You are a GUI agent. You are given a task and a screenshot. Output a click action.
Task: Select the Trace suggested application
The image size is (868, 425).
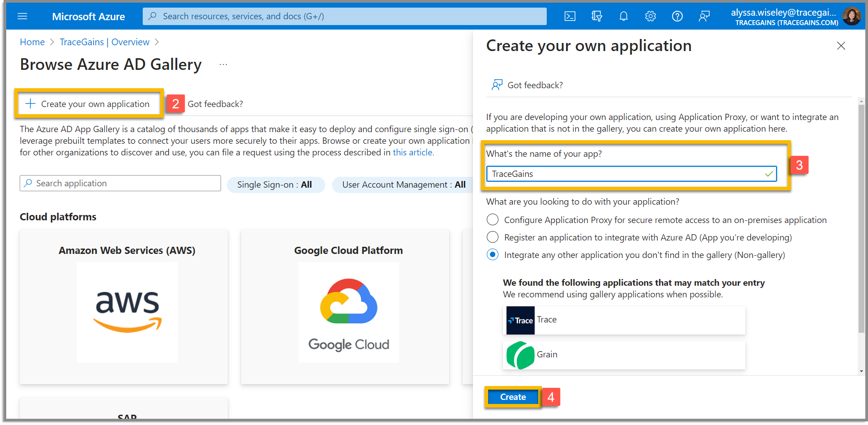click(x=624, y=320)
